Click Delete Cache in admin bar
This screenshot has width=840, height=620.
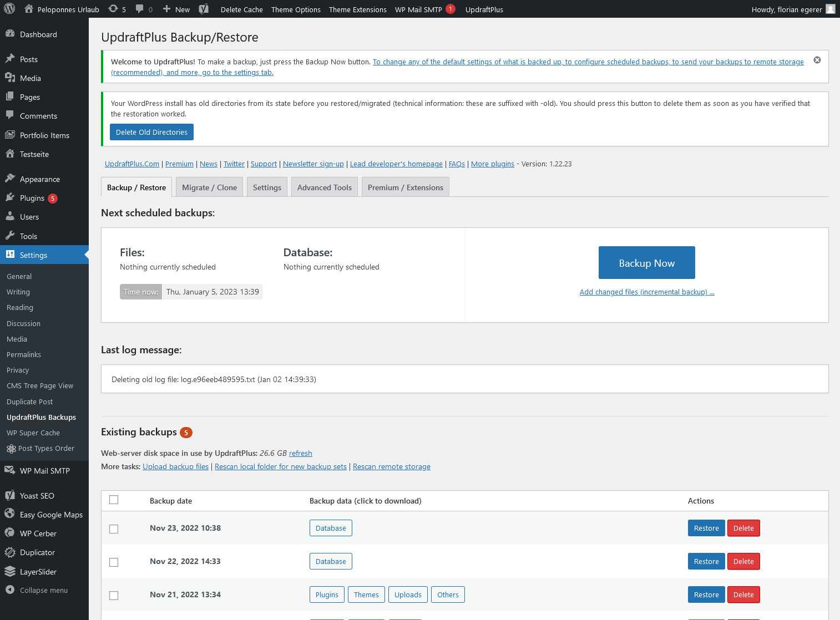point(242,9)
